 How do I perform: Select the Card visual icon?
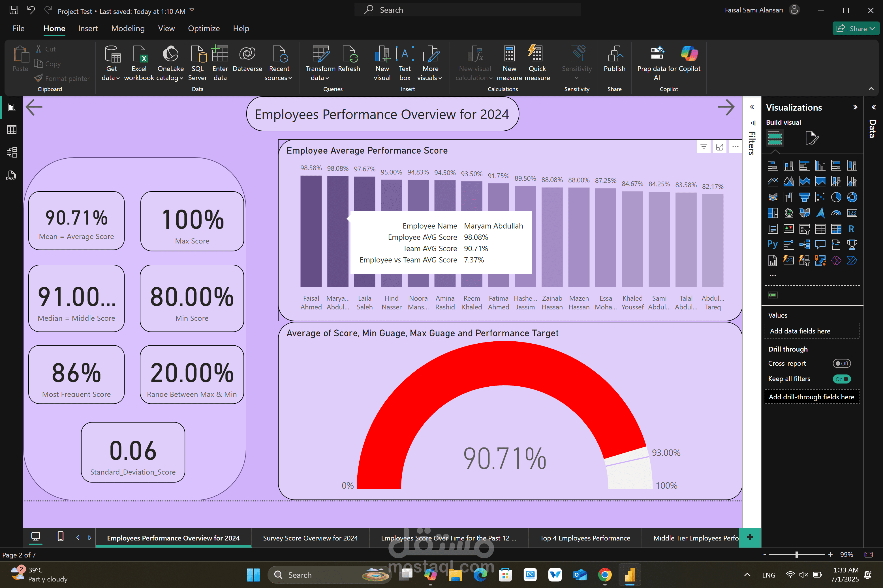click(x=852, y=213)
